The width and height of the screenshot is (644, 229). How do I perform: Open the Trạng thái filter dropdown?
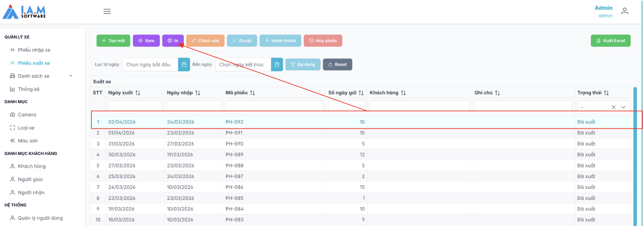click(x=623, y=107)
